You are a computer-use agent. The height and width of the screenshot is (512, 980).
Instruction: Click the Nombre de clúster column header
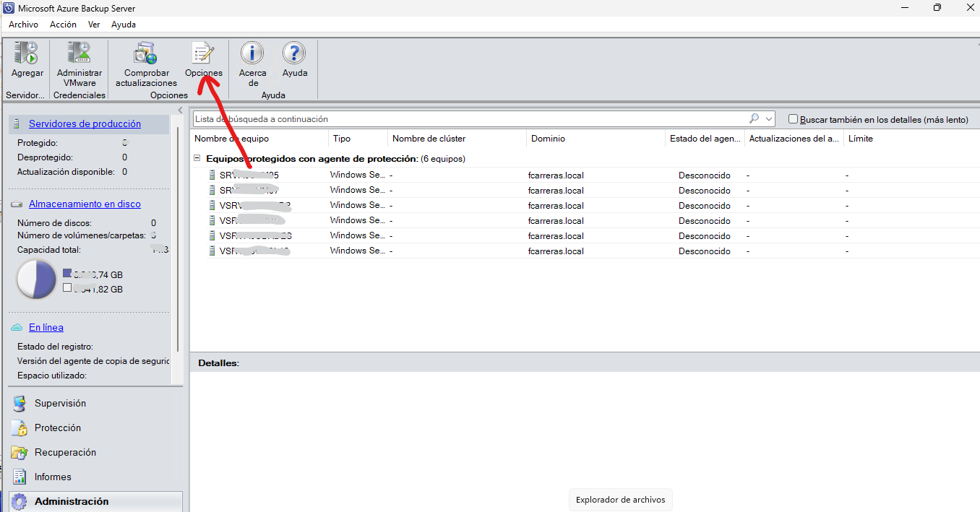tap(457, 139)
